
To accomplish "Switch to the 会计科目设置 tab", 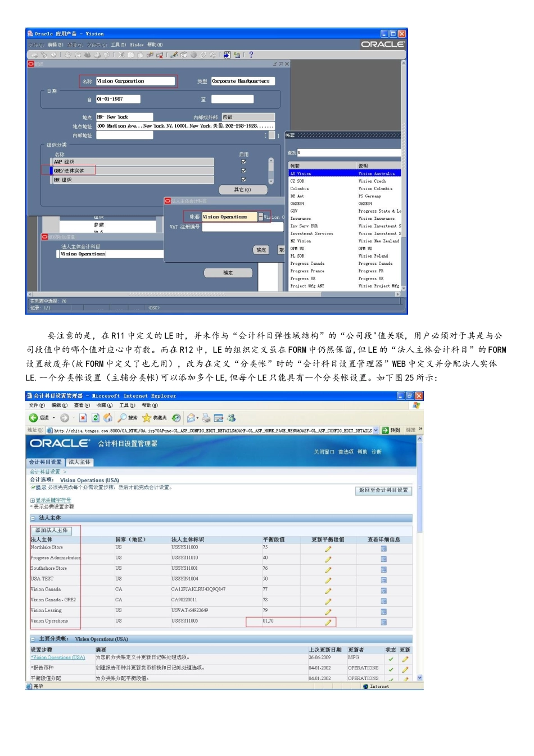I will point(46,462).
